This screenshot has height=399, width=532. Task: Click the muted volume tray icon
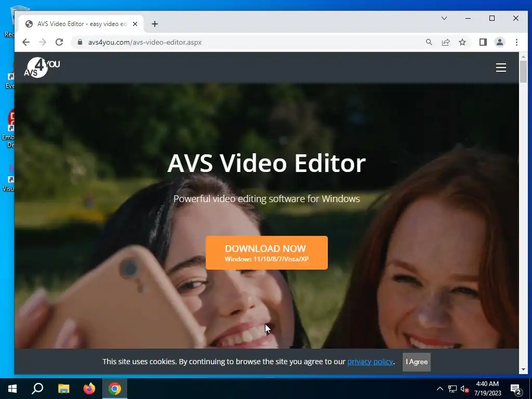[465, 389]
